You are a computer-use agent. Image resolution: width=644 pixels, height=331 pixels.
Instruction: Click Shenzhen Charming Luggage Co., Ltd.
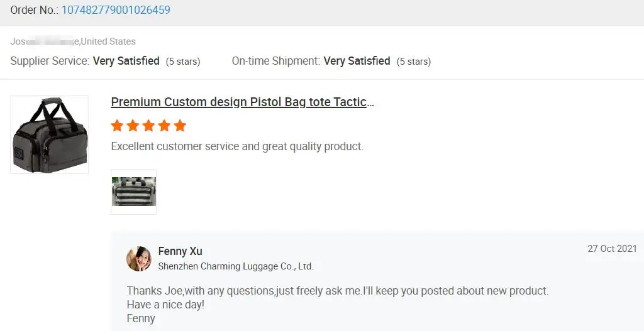coord(235,266)
